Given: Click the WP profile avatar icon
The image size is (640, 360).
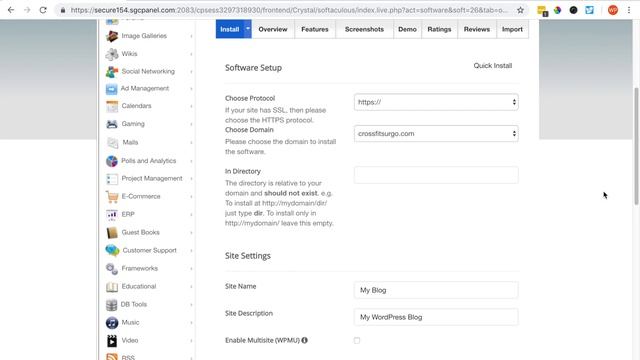Looking at the screenshot, I should 613,10.
